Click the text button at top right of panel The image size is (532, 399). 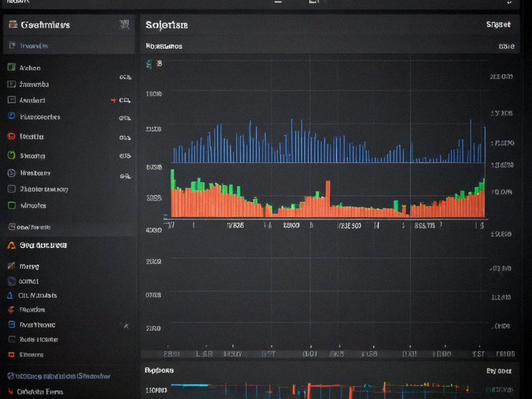click(x=498, y=24)
